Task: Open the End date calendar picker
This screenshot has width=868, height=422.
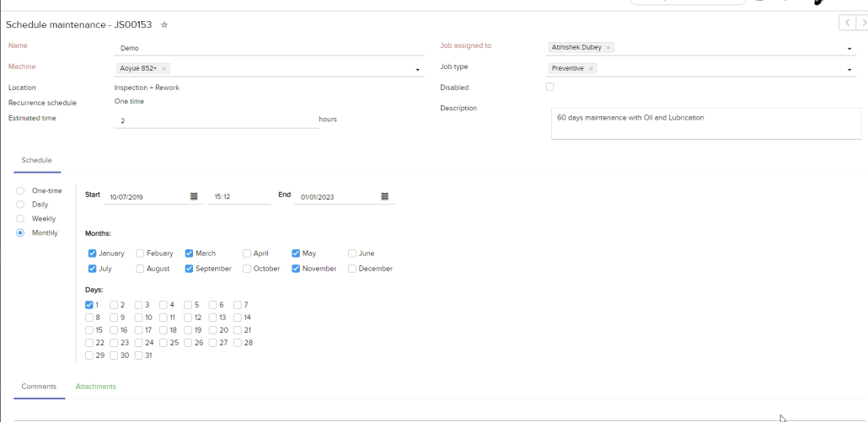Action: (385, 196)
